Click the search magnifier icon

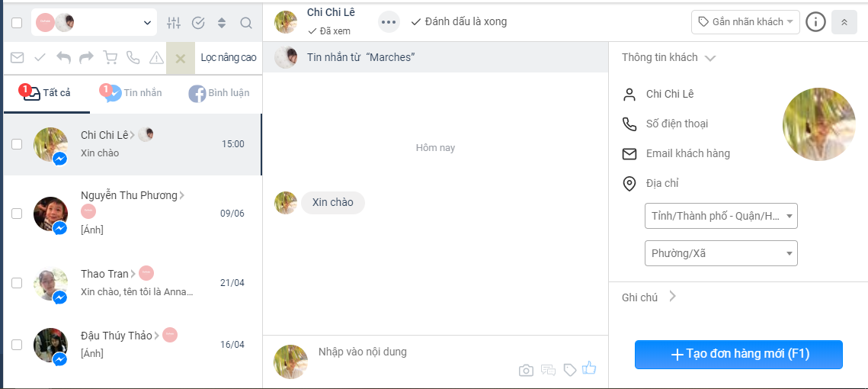point(246,23)
